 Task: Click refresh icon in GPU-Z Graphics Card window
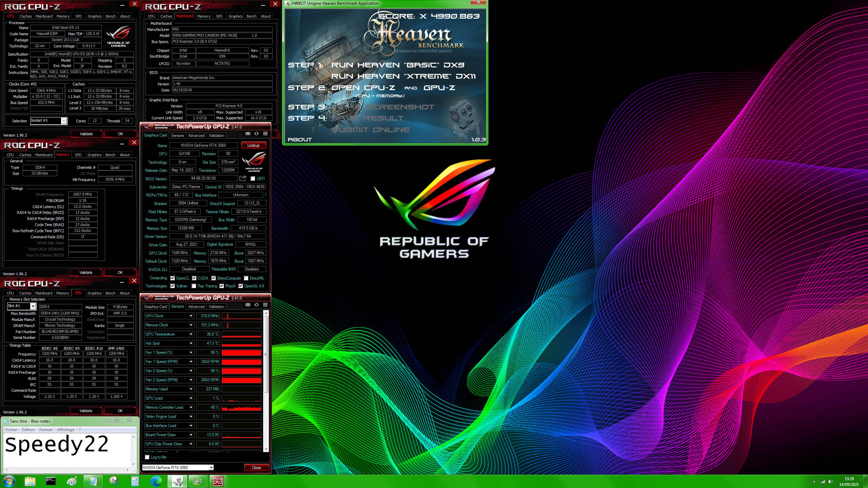pos(256,134)
